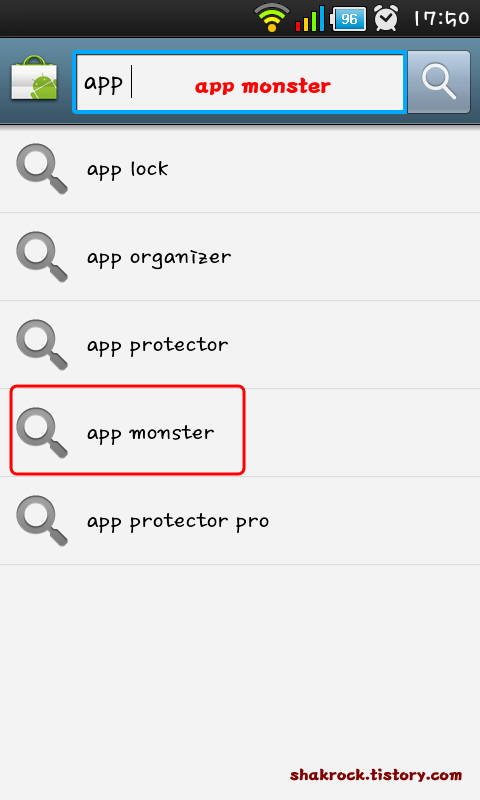
Task: Click the shakrock.tistory.com watermark link
Action: point(376,775)
